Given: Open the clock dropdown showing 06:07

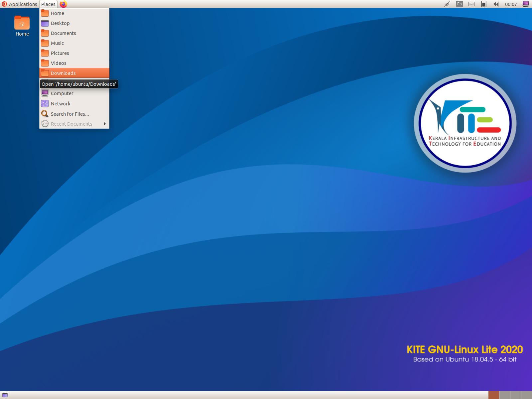Looking at the screenshot, I should [511, 4].
